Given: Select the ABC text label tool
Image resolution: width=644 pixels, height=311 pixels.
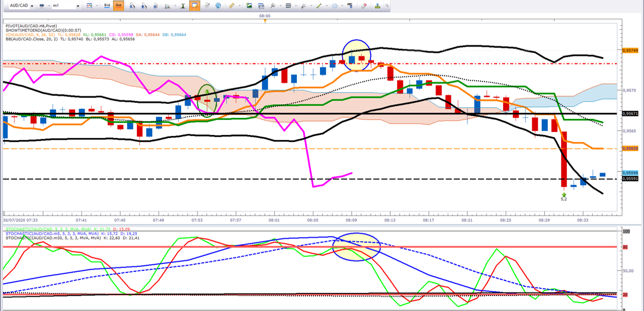Looking at the screenshot, I should click(350, 6).
